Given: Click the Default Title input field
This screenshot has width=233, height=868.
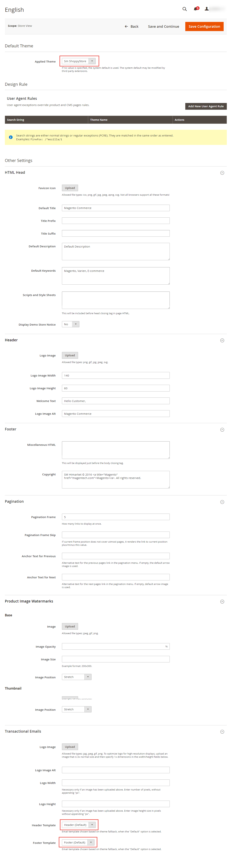Looking at the screenshot, I should coord(115,208).
